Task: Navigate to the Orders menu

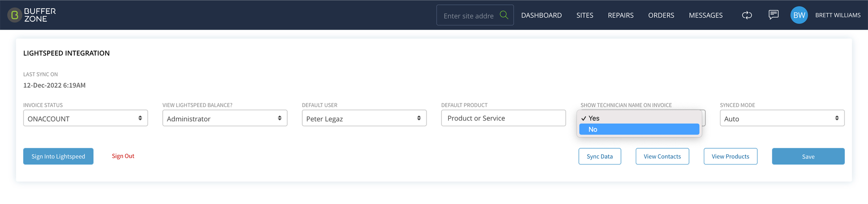Action: coord(661,15)
